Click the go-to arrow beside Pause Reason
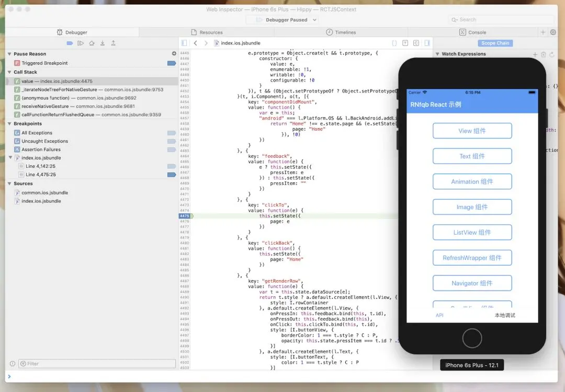565x392 pixels. click(174, 54)
